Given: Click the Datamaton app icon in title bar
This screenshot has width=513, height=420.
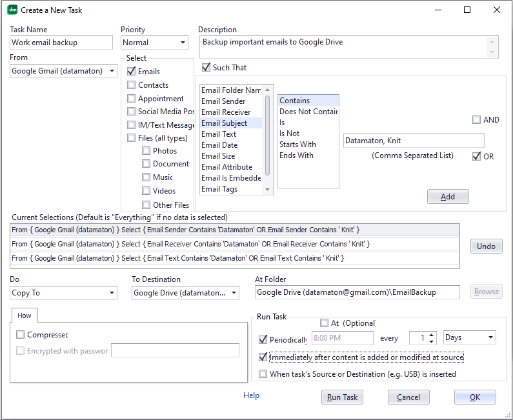Looking at the screenshot, I should tap(12, 10).
